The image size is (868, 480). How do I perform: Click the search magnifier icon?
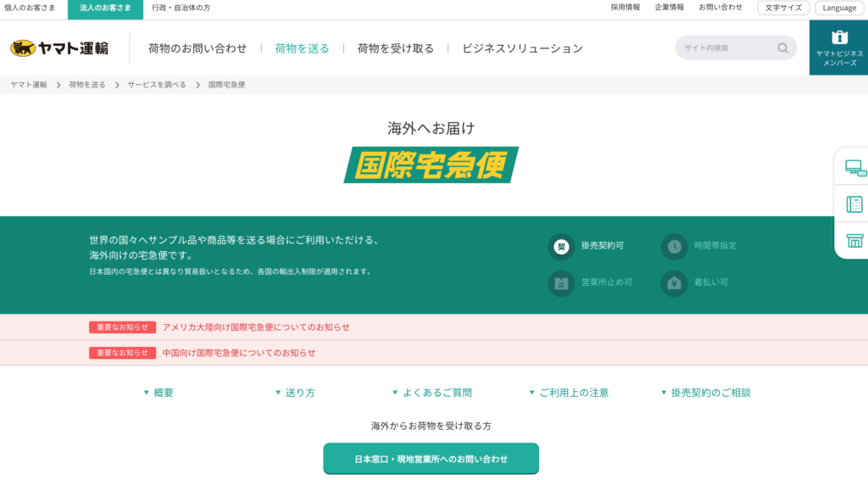pyautogui.click(x=782, y=48)
